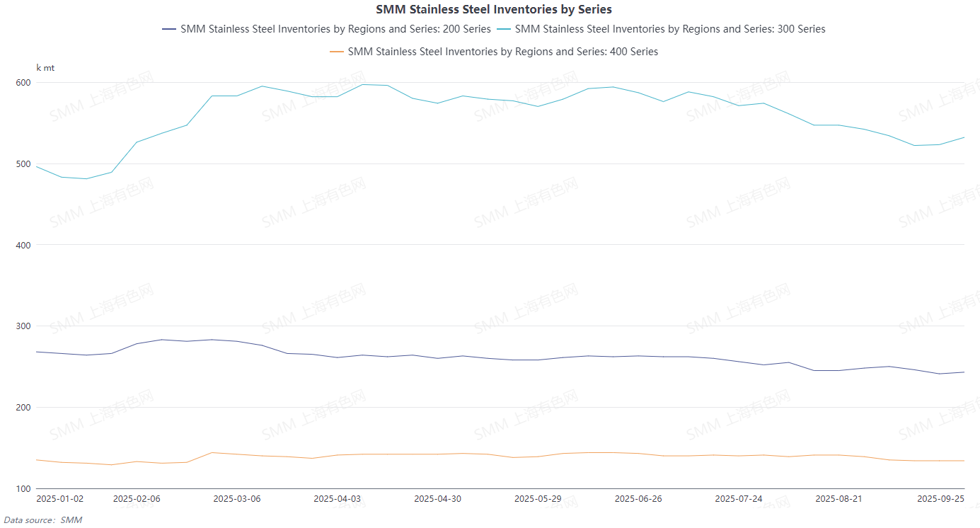Click the k mt unit label
Image resolution: width=980 pixels, height=528 pixels.
[x=45, y=68]
